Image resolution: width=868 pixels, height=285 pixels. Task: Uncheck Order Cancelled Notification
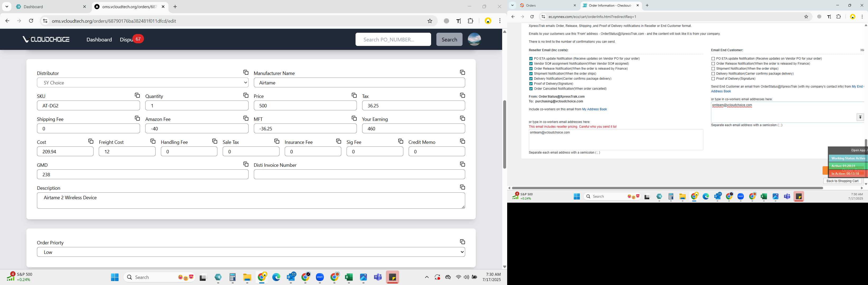[x=531, y=89]
